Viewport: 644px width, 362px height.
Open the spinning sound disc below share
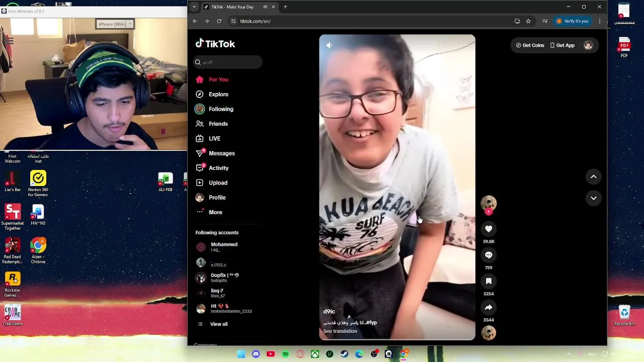pos(489,333)
